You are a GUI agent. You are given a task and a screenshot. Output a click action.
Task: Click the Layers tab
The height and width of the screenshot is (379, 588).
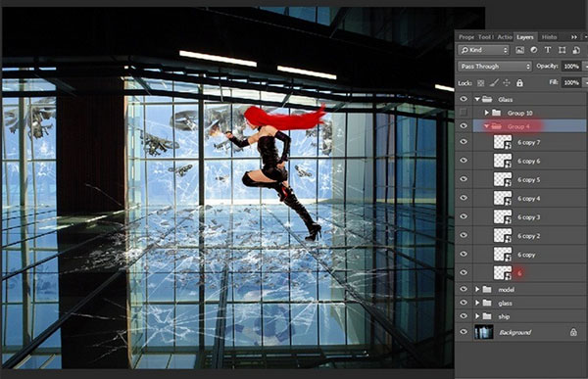pos(525,37)
